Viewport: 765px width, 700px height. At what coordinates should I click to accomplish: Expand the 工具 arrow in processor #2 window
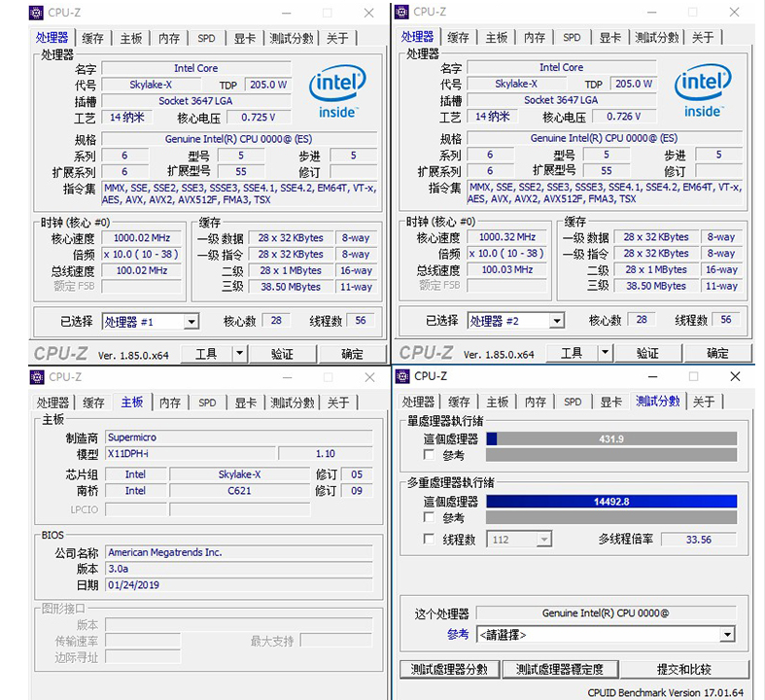(605, 352)
